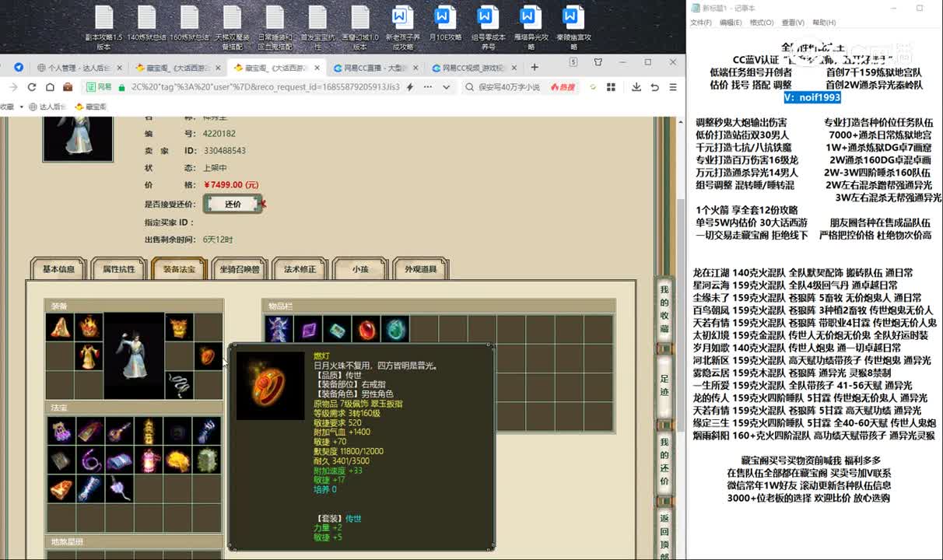Select the green jade orb in item bar
This screenshot has height=560, width=943.
pos(394,329)
